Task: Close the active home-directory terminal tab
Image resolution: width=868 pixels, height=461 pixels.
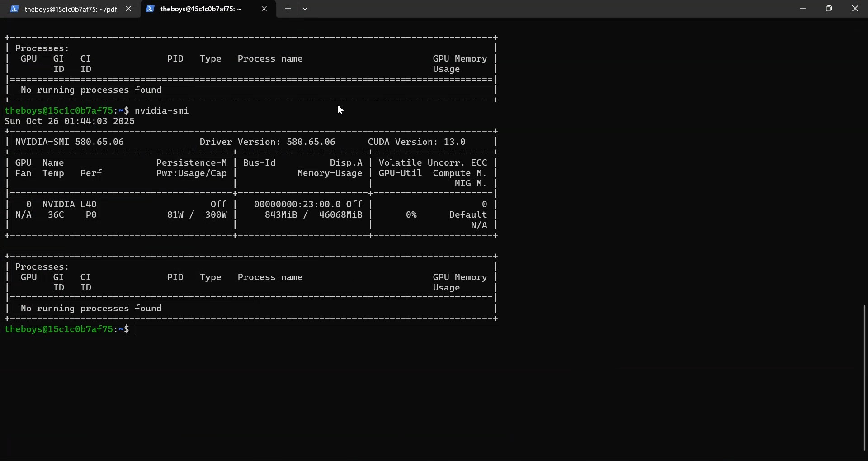Action: pyautogui.click(x=264, y=9)
